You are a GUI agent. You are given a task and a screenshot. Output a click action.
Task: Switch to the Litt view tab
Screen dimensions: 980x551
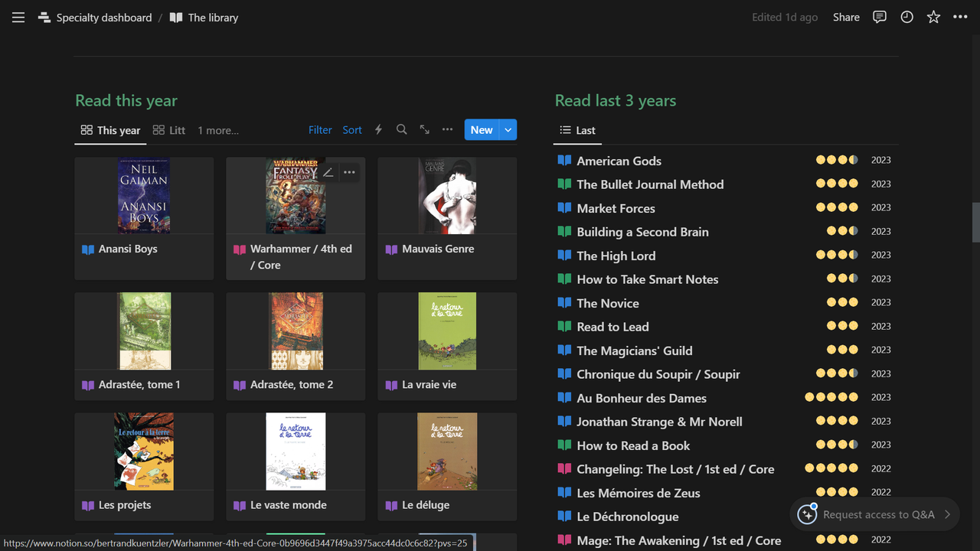coord(168,129)
